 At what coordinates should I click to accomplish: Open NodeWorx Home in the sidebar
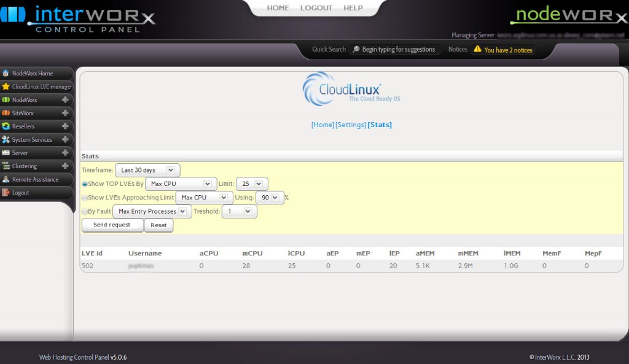(x=33, y=74)
